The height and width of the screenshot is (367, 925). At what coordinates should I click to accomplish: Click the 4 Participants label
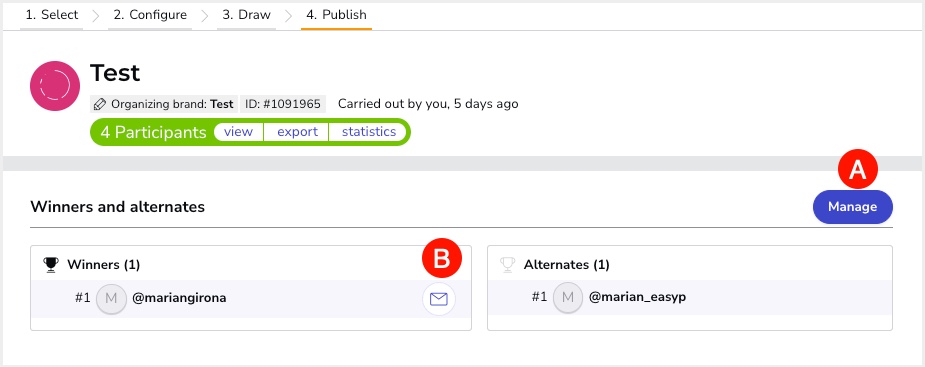click(x=153, y=132)
